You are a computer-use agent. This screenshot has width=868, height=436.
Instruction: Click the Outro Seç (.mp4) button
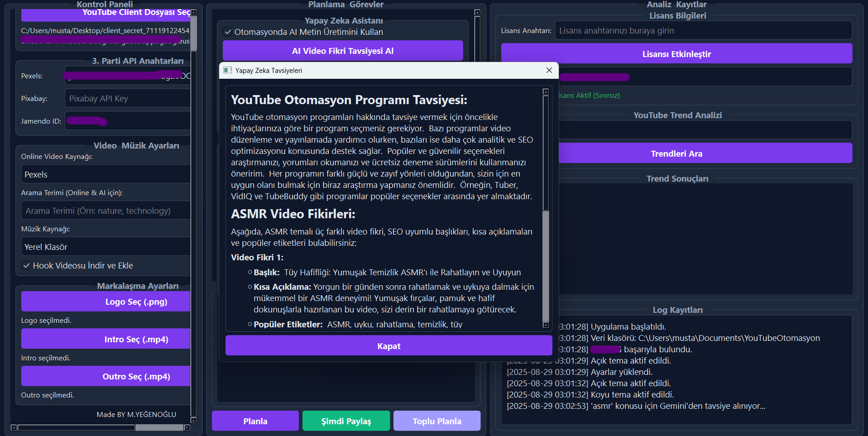[106, 376]
